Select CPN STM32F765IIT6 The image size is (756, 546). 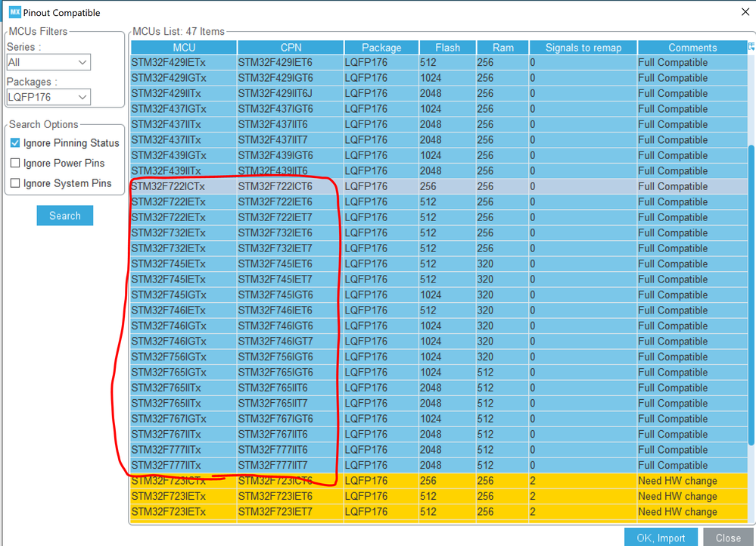click(x=291, y=388)
